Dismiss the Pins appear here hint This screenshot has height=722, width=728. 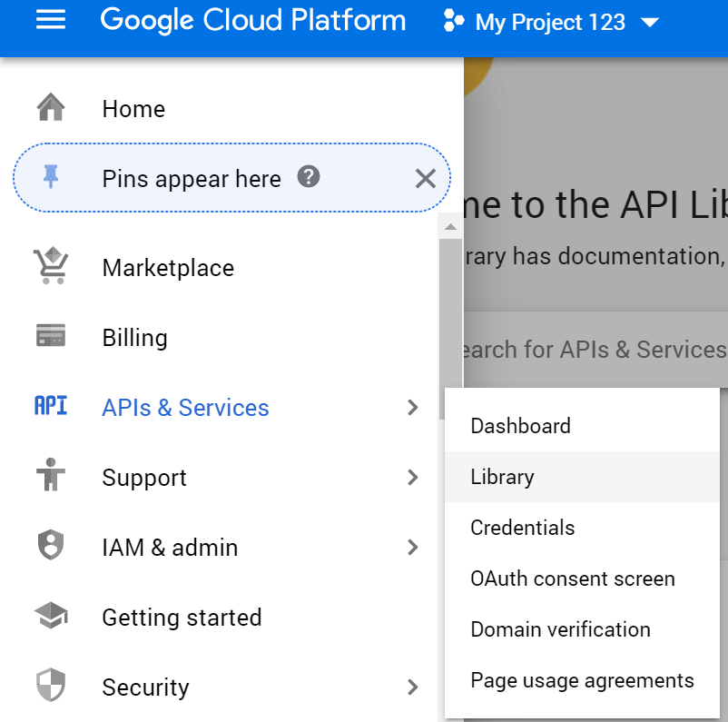pyautogui.click(x=426, y=178)
